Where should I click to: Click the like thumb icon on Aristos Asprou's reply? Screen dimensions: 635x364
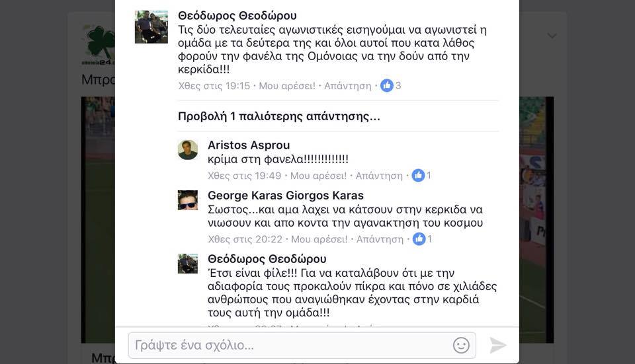point(418,175)
